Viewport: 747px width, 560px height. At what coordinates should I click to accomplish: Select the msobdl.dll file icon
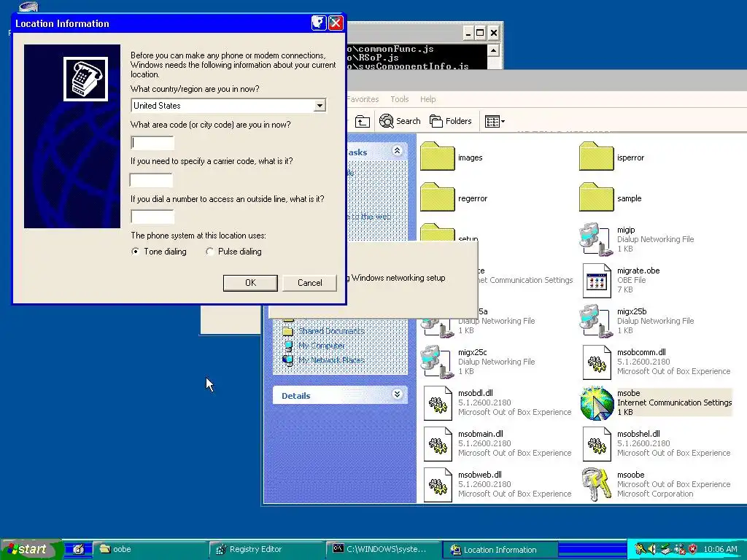coord(438,403)
